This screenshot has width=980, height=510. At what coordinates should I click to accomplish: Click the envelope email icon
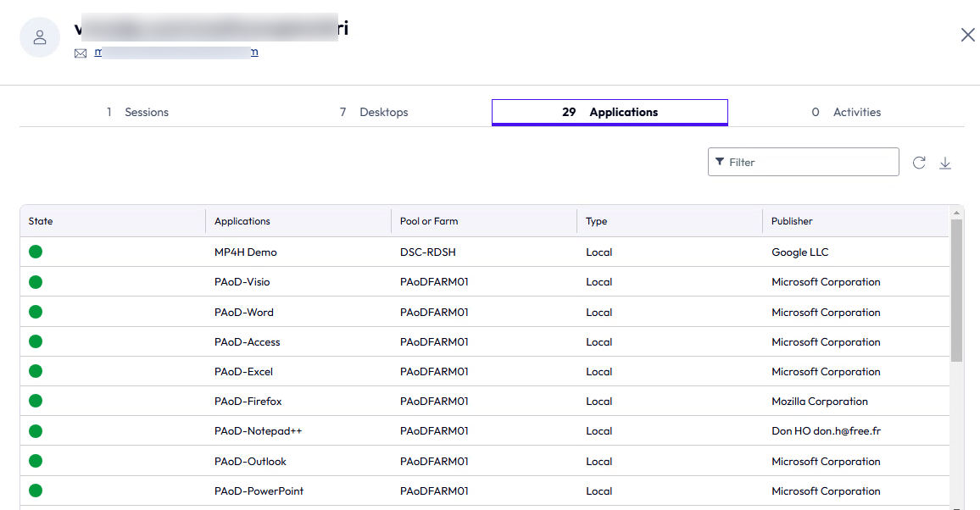(x=81, y=53)
